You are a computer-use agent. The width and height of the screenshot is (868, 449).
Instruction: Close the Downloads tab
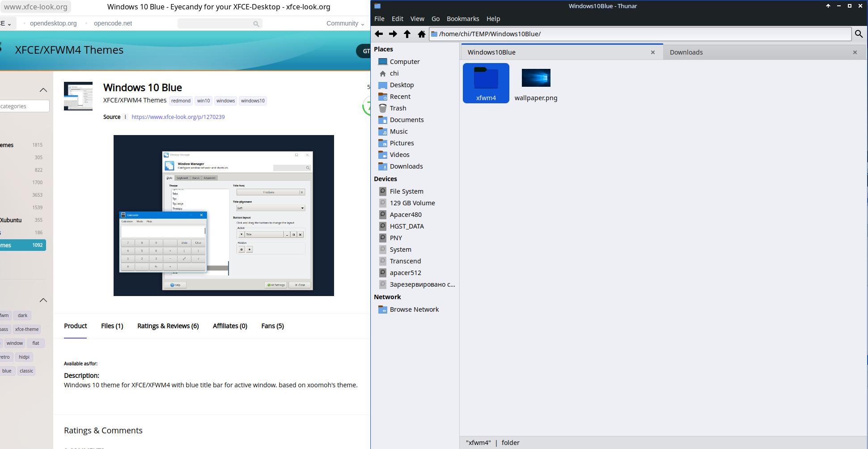(855, 52)
